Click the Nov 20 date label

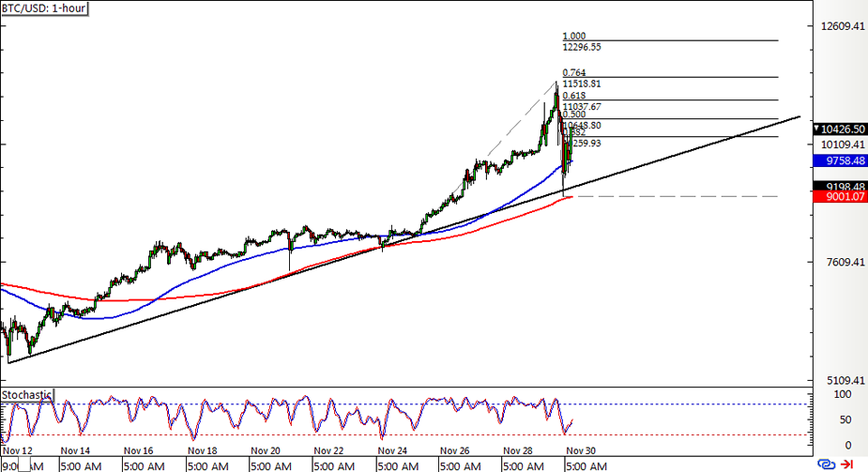point(266,450)
